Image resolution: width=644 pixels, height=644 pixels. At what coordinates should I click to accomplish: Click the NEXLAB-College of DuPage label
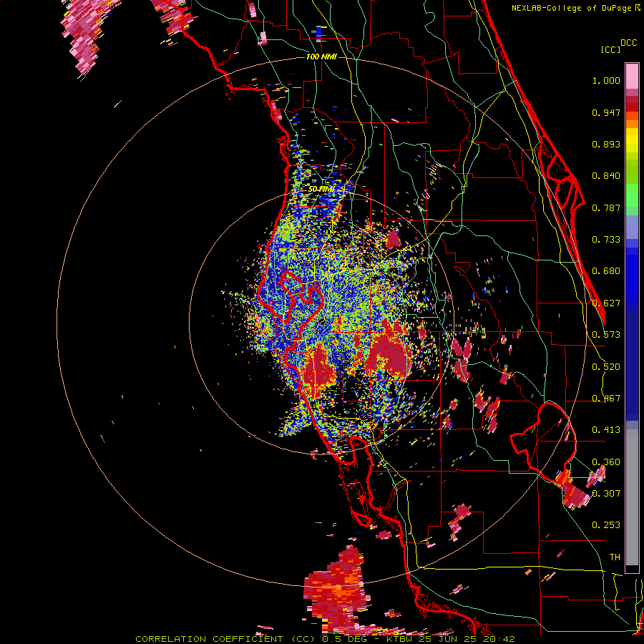571,8
